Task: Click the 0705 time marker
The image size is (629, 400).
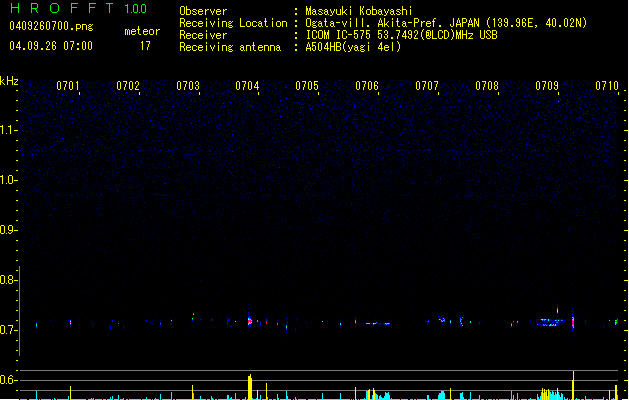Action: pyautogui.click(x=307, y=86)
